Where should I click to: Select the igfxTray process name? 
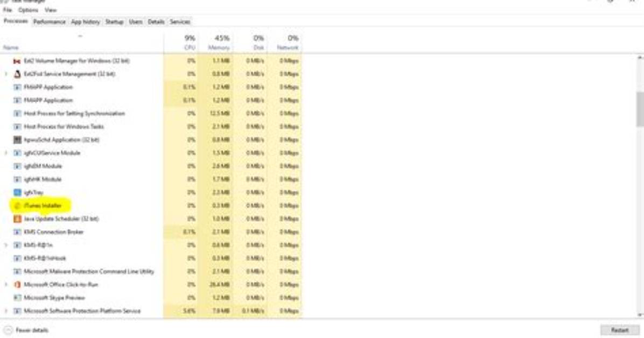click(34, 192)
